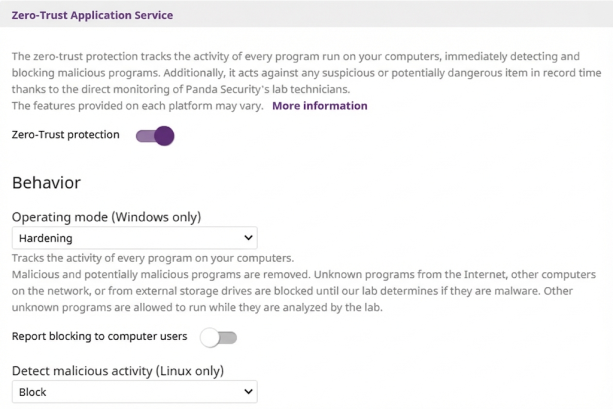Click the Report blocking to computer users label

(99, 338)
